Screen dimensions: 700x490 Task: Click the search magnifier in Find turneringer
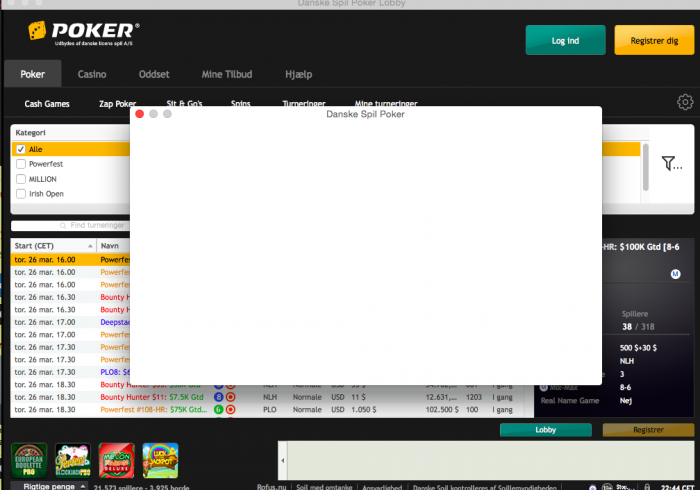coord(63,225)
